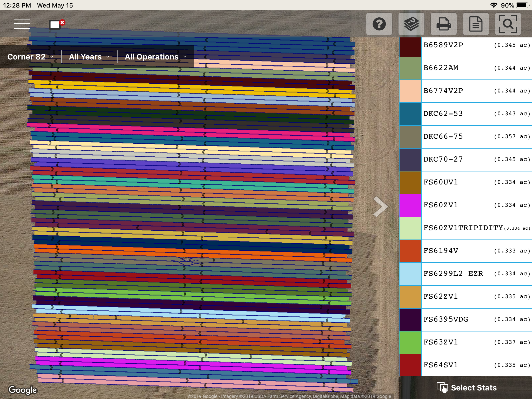This screenshot has width=532, height=399.
Task: Select the B6589V2P dark maroon swatch
Action: click(x=410, y=47)
